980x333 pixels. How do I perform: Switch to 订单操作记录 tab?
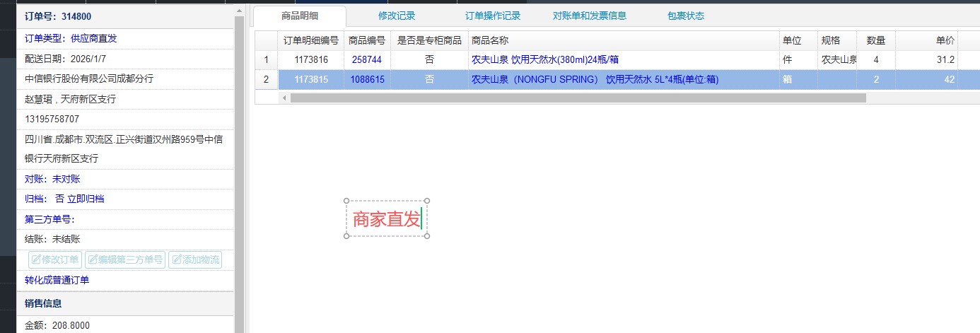point(493,16)
